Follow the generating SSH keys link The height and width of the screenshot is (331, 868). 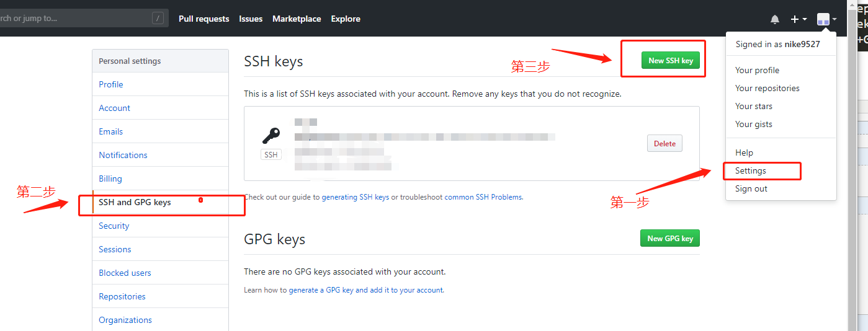356,197
